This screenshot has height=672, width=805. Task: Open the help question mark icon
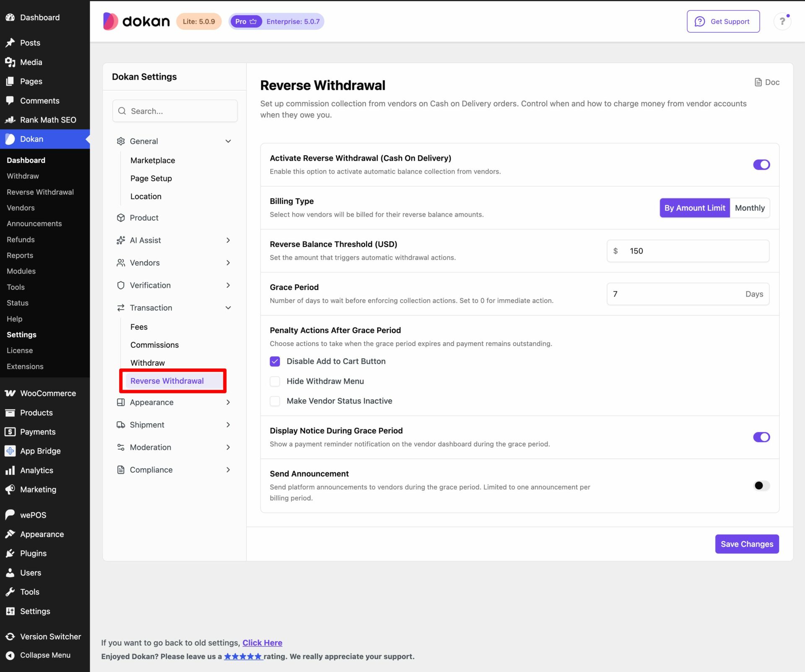click(782, 21)
